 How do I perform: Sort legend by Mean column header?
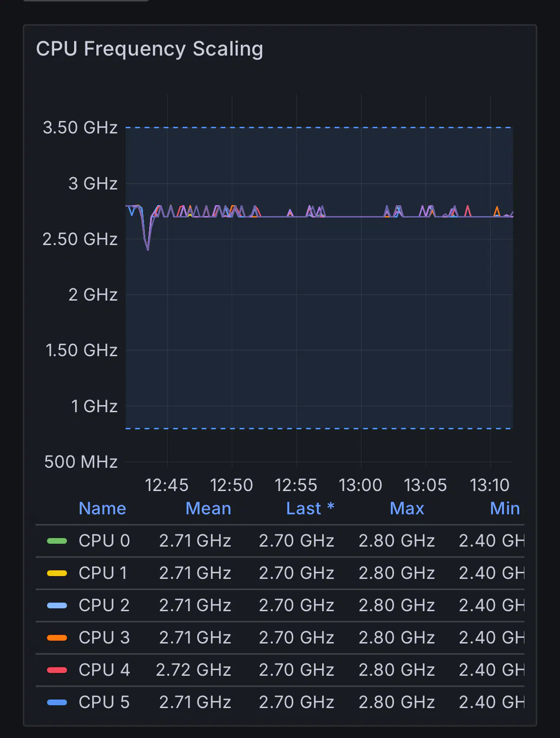pos(208,509)
